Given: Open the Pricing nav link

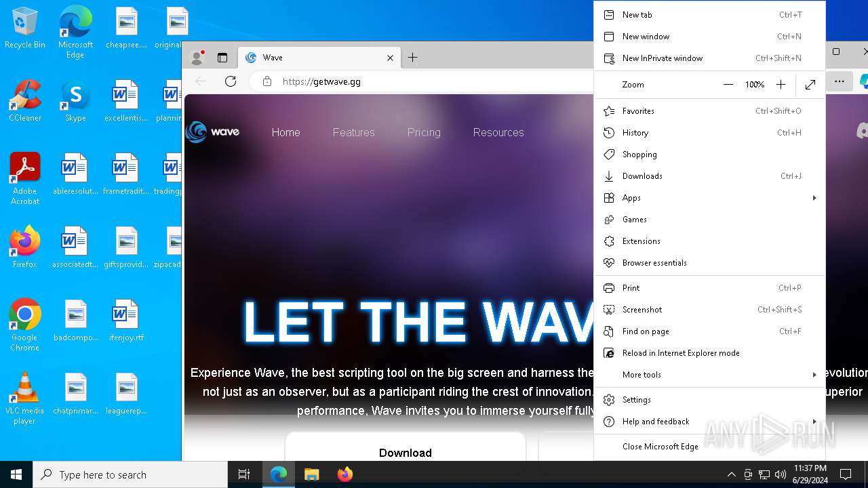Looking at the screenshot, I should point(424,133).
